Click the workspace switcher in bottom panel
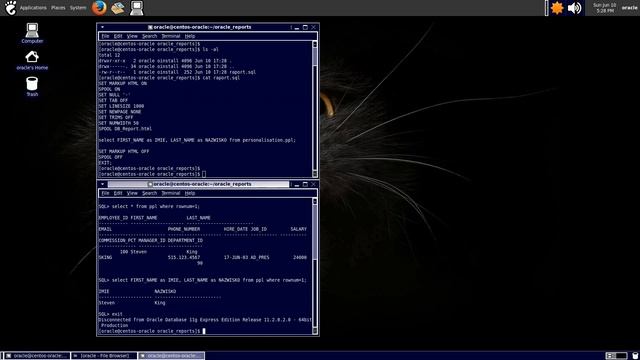The image size is (640, 360). tap(616, 356)
